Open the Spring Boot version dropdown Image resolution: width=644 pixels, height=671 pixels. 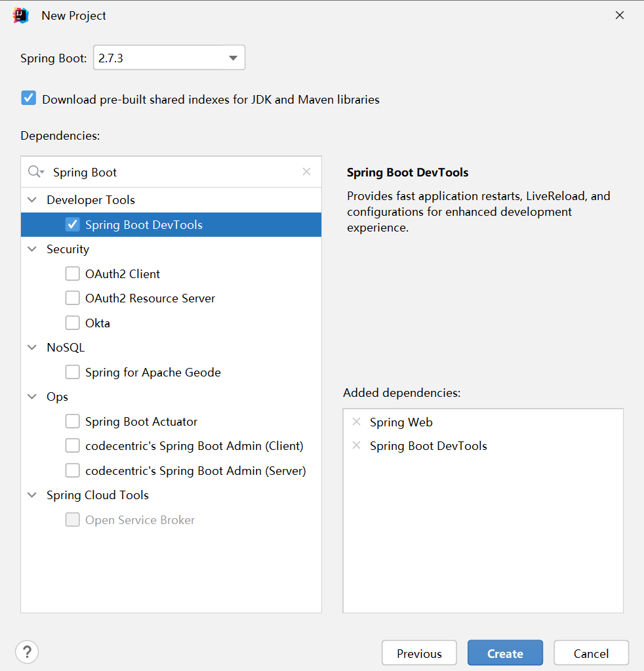[169, 57]
